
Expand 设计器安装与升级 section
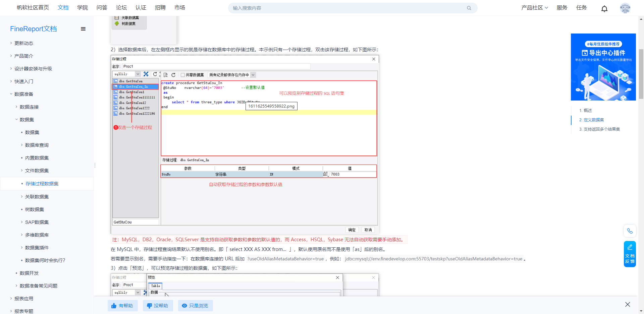click(33, 69)
